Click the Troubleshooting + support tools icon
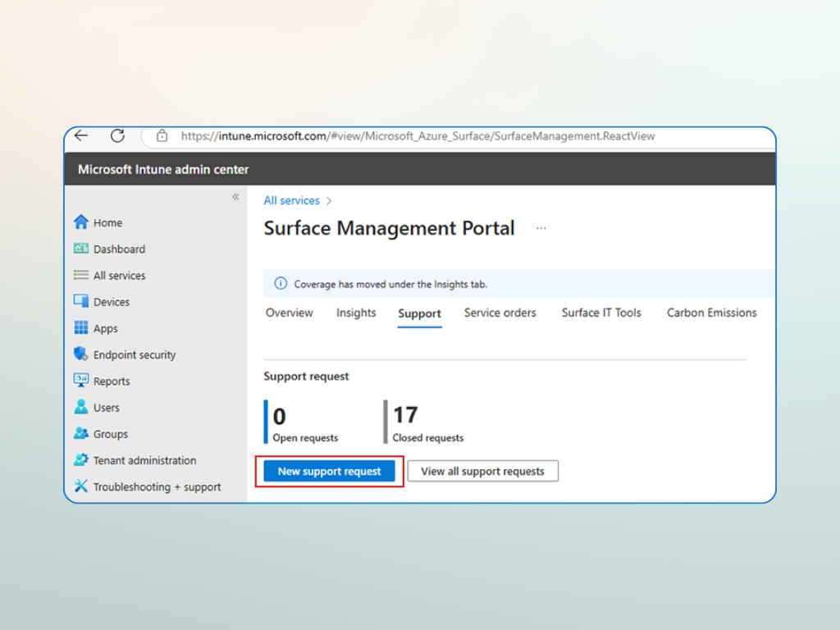Image resolution: width=840 pixels, height=630 pixels. click(x=81, y=486)
